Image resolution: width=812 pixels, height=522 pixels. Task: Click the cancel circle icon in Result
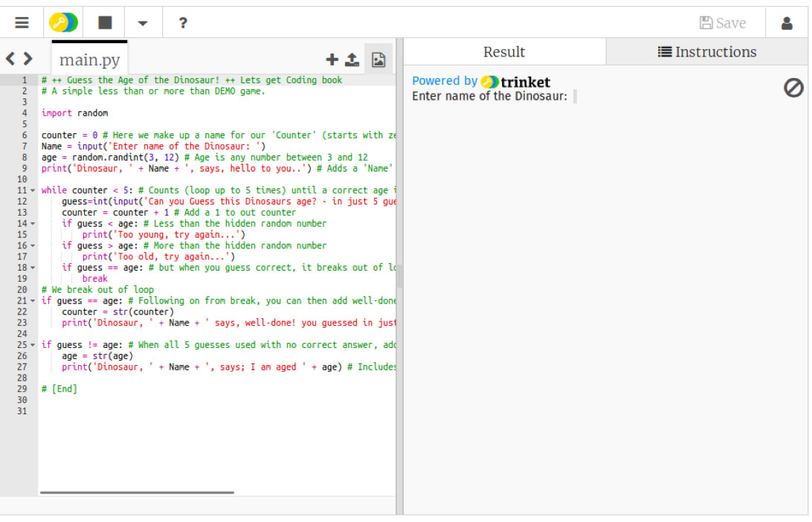[x=793, y=88]
